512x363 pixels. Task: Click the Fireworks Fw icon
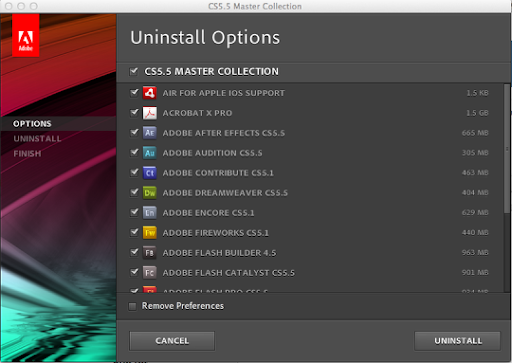click(x=150, y=233)
